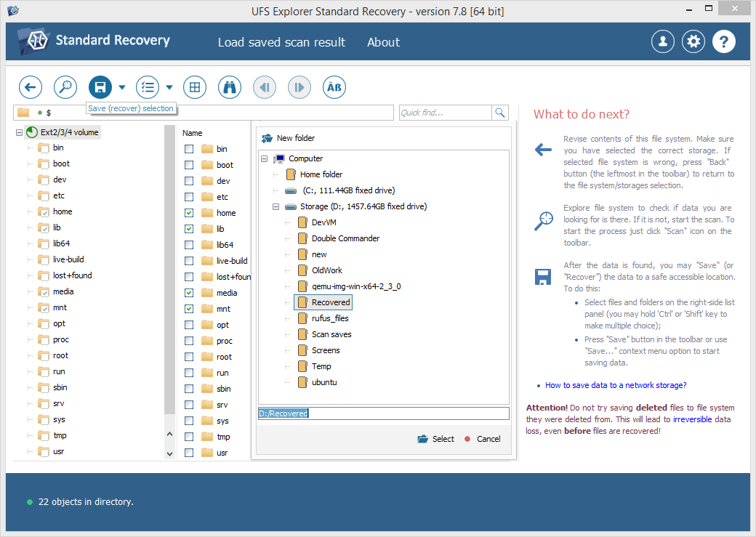Image resolution: width=756 pixels, height=537 pixels.
Task: Click the D:/Recovered path input field
Action: (383, 413)
